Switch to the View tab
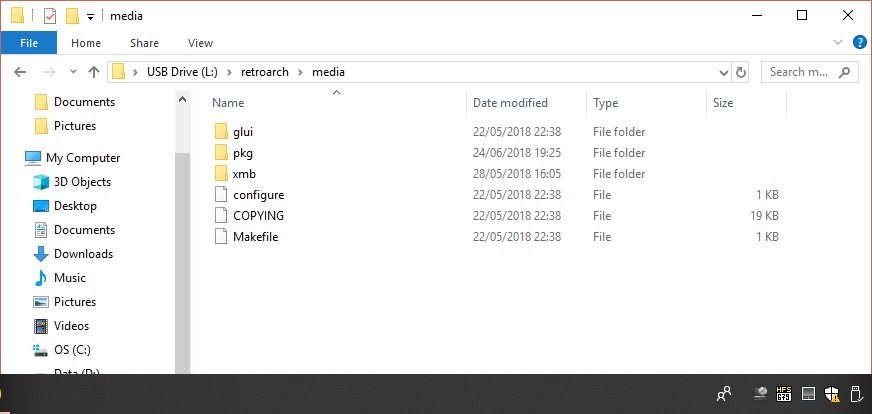872x414 pixels. point(200,43)
